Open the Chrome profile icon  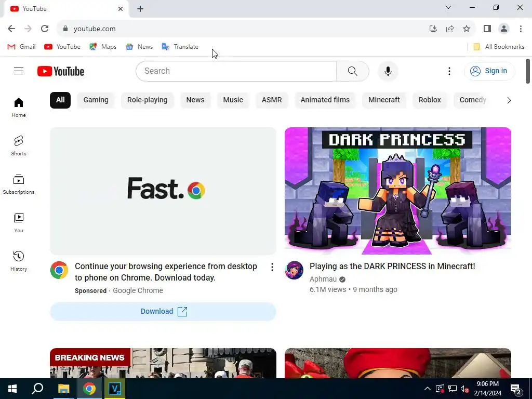click(x=504, y=29)
